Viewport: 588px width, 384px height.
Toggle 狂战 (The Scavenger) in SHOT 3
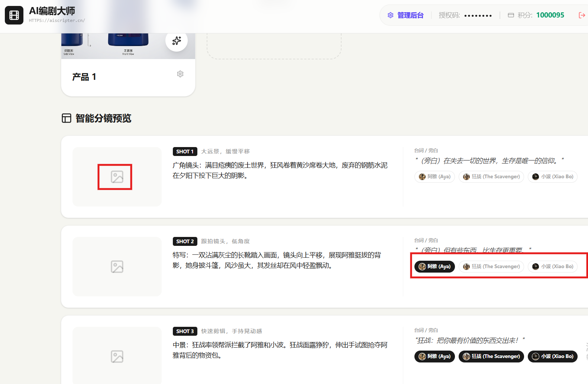[x=491, y=357]
